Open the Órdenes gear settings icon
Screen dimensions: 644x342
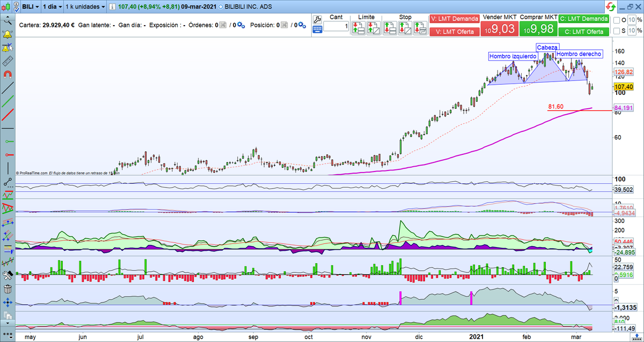coord(240,25)
